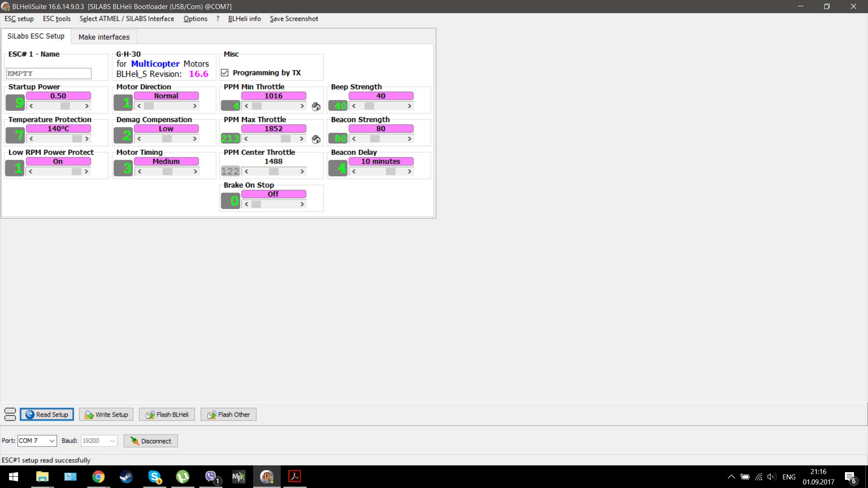The image size is (868, 488).
Task: Increase Startup Power with the right slider arrow
Action: [87, 106]
